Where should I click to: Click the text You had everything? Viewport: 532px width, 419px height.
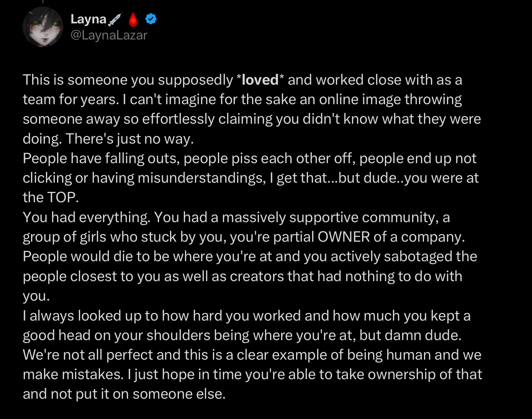pyautogui.click(x=87, y=217)
